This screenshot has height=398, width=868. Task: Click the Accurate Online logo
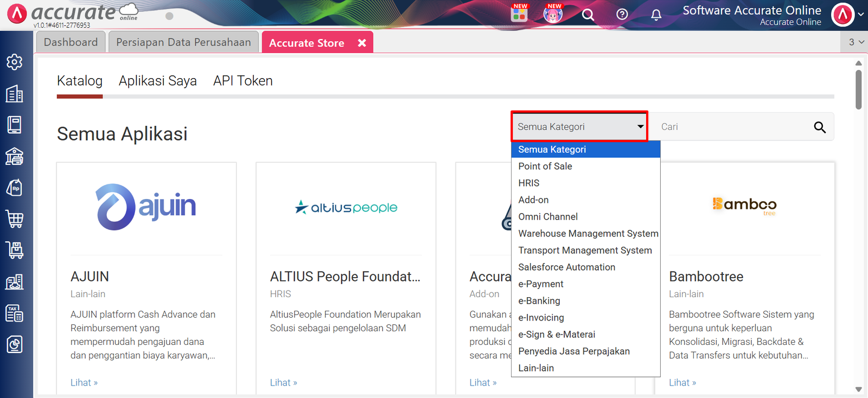(x=72, y=14)
